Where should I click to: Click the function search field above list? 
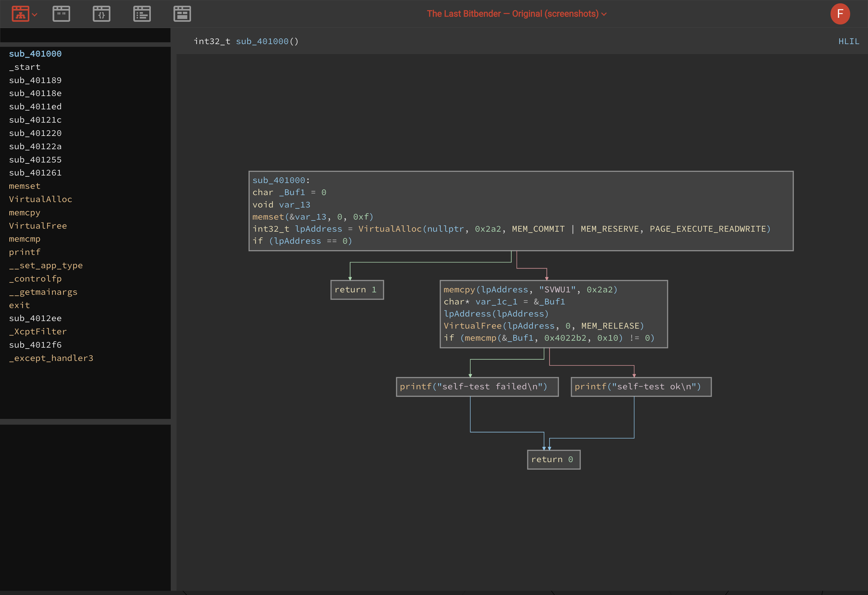pos(85,35)
